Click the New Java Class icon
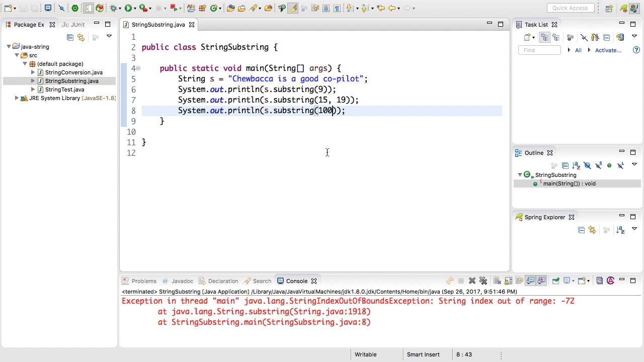This screenshot has height=362, width=644. pos(214,8)
